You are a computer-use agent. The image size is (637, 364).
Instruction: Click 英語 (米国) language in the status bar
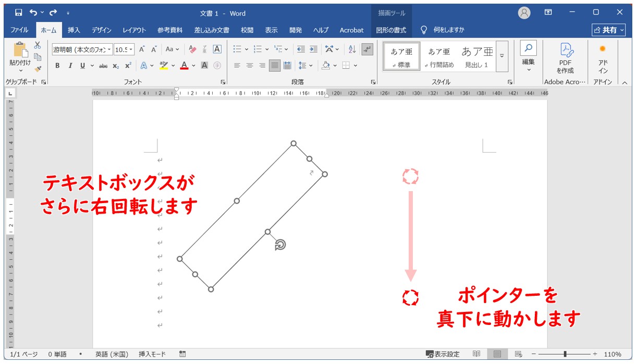coord(112,354)
